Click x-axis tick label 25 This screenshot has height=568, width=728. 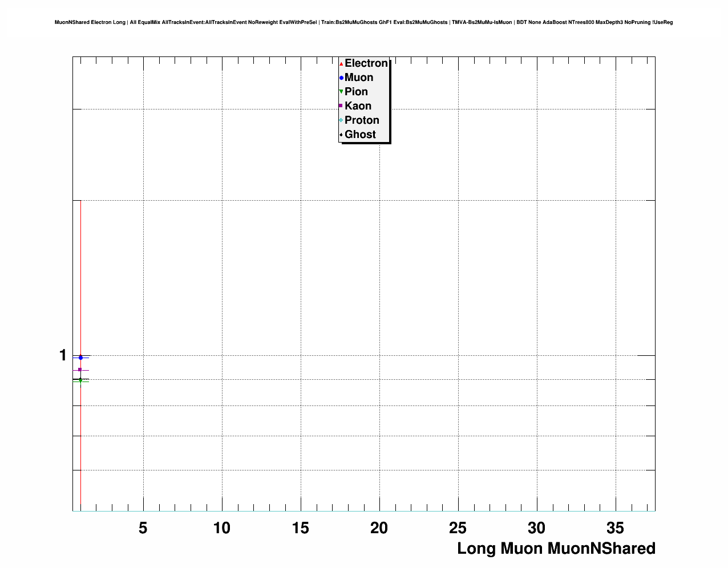click(458, 529)
